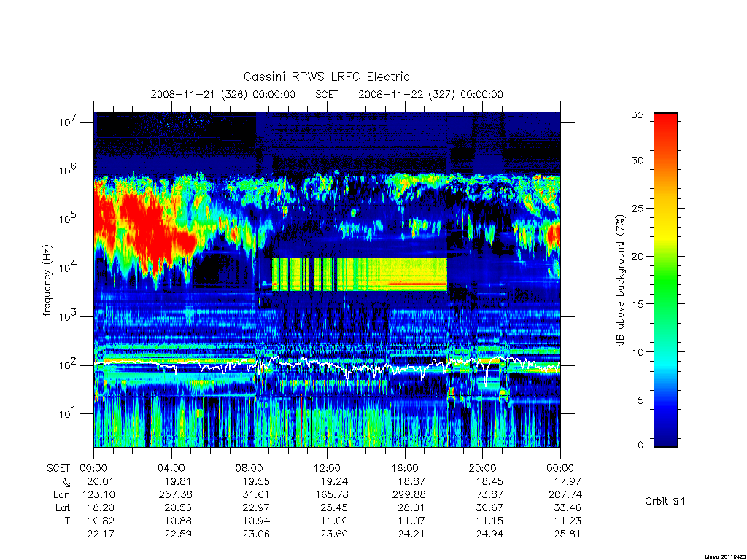Click the Rs value "19.24"
The width and height of the screenshot is (747, 560).
coord(334,481)
